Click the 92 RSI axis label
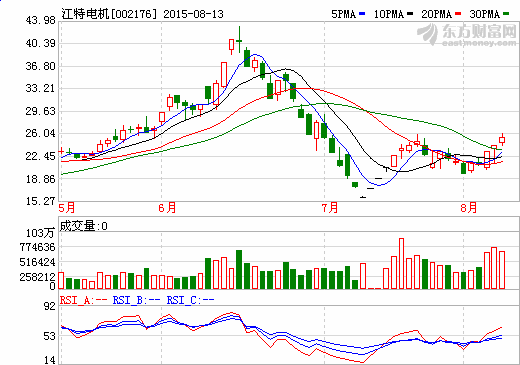The width and height of the screenshot is (520, 365). pos(50,306)
